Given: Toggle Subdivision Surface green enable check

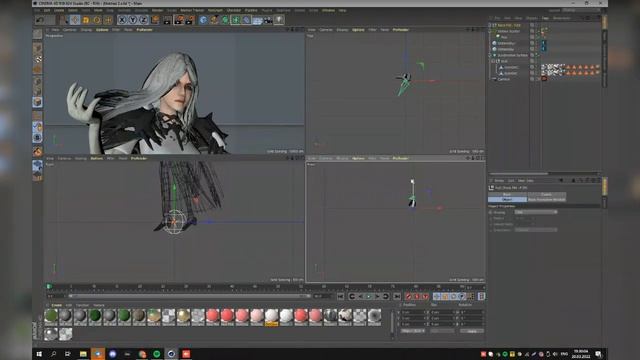Looking at the screenshot, I should pyautogui.click(x=538, y=55).
